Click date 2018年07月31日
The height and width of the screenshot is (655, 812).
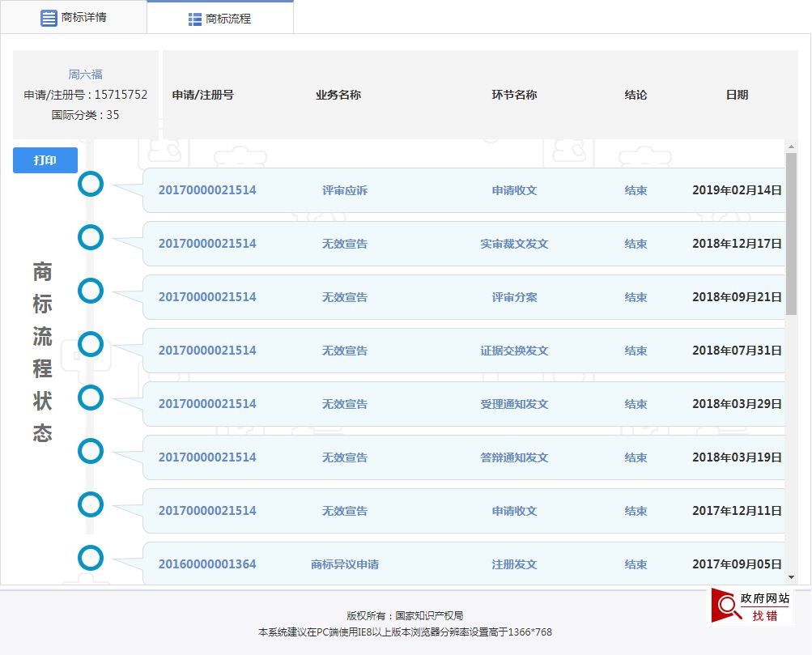point(737,351)
